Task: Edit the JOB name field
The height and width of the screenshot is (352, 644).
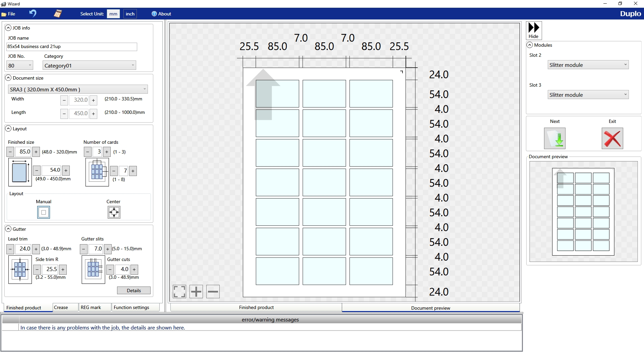Action: 72,47
